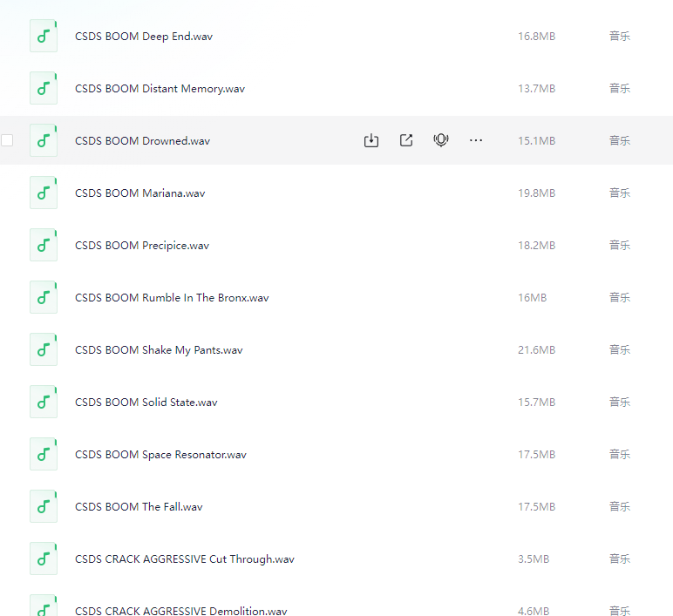Open CSDS BOOM Solid State.wav

tap(146, 402)
